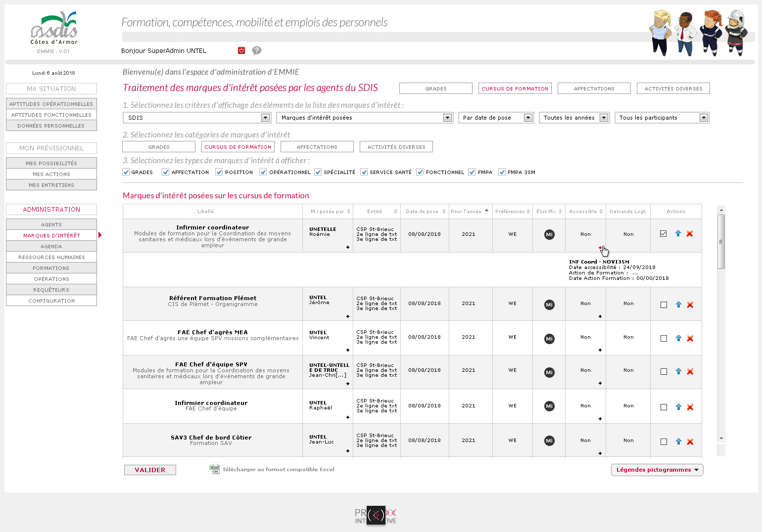Image resolution: width=762 pixels, height=532 pixels.
Task: Open the SDIS entity dropdown
Action: (x=196, y=118)
